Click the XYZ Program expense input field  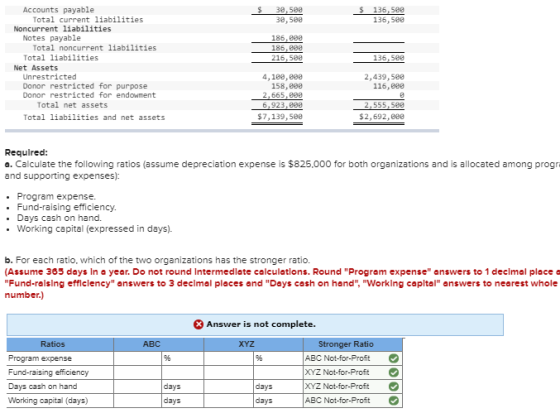[x=229, y=358]
